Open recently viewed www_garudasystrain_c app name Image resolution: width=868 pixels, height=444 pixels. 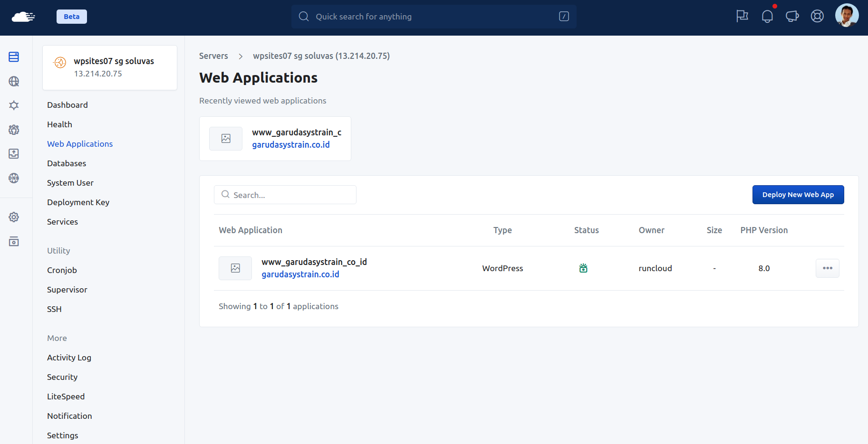point(297,132)
